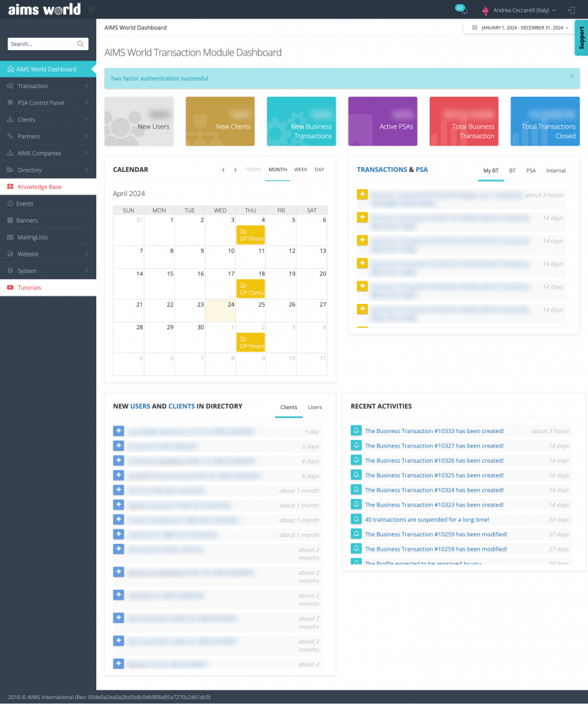The height and width of the screenshot is (704, 588).
Task: Switch to the Internal tab
Action: (x=556, y=170)
